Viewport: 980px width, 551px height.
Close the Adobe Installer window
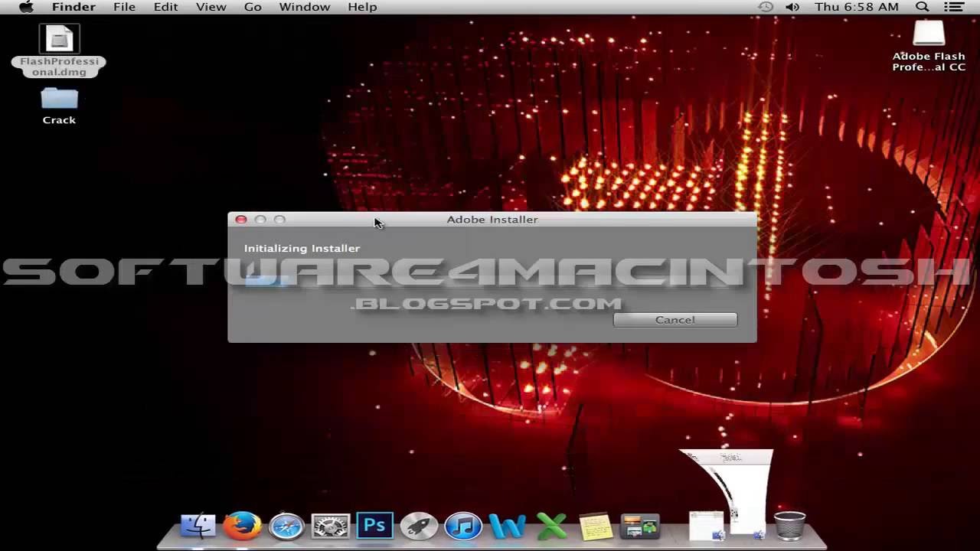tap(241, 220)
